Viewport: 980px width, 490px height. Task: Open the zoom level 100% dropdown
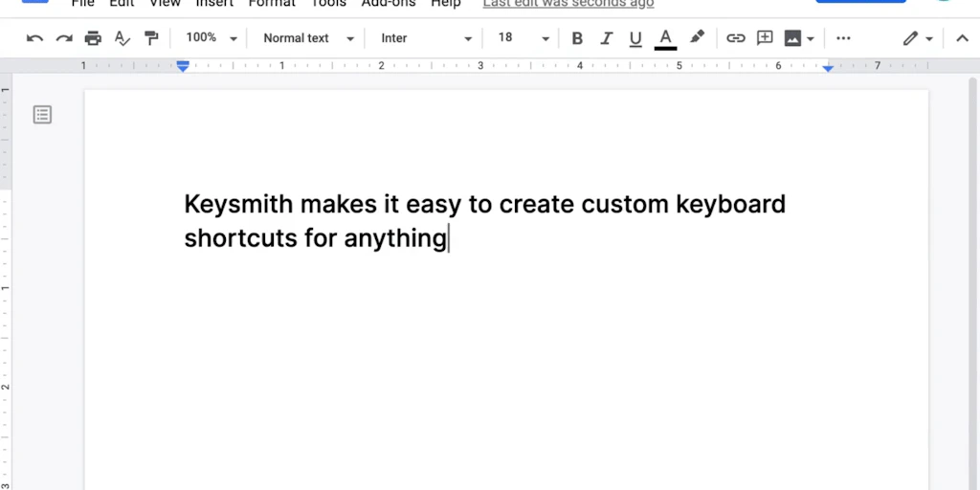point(212,38)
